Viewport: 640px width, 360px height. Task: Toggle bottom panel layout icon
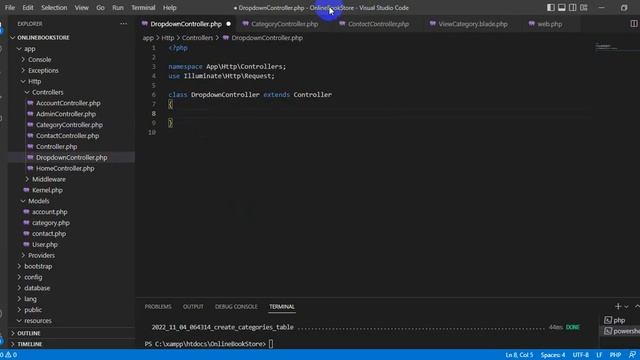pyautogui.click(x=562, y=7)
